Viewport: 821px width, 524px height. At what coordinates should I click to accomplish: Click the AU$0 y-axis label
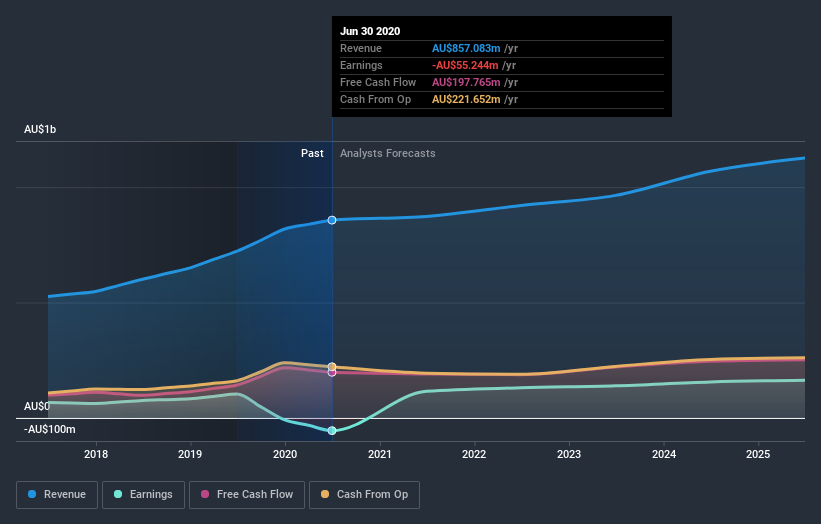point(37,406)
